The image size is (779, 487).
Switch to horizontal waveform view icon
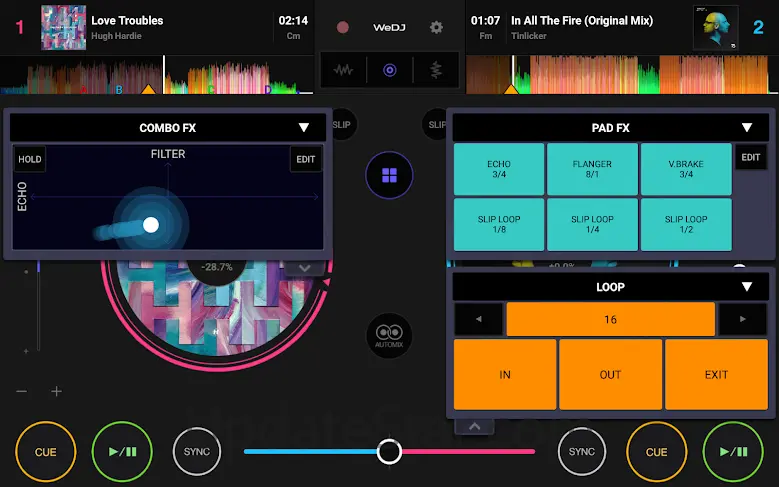point(343,70)
